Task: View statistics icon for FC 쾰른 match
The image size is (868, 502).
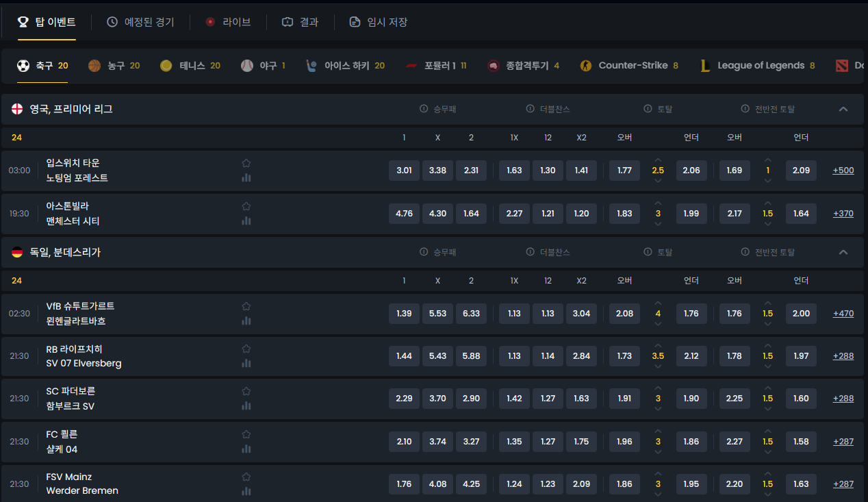Action: tap(246, 449)
